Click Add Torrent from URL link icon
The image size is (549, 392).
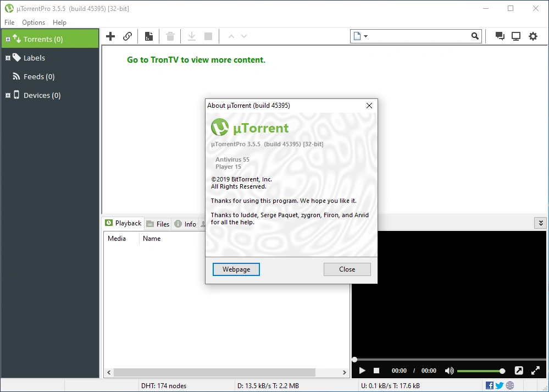point(127,36)
